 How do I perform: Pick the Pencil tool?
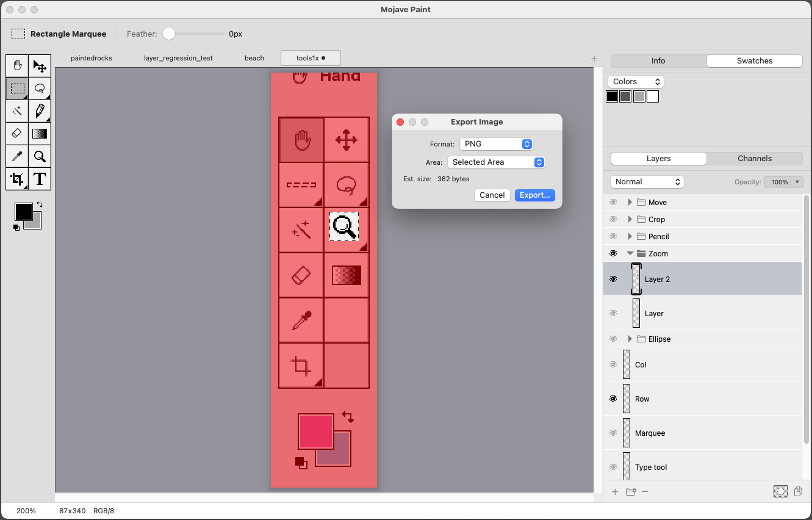click(40, 111)
